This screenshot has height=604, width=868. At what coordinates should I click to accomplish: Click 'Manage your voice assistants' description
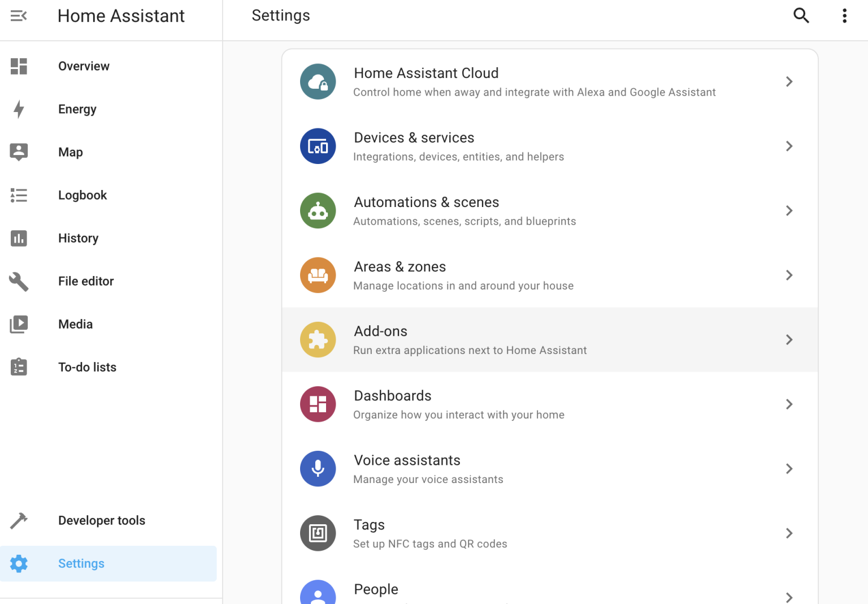pyautogui.click(x=428, y=480)
